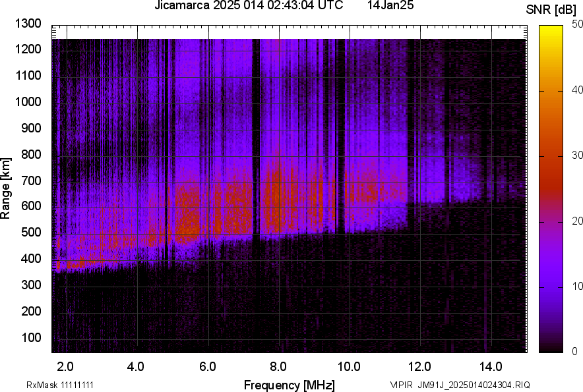
Task: Click frequency axis tick label 6.0
Action: [x=208, y=367]
